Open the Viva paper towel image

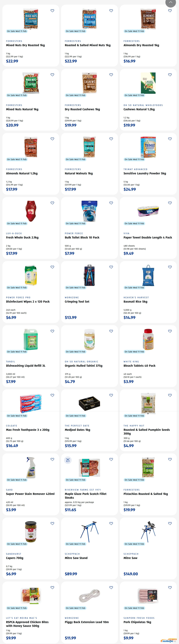(x=148, y=211)
